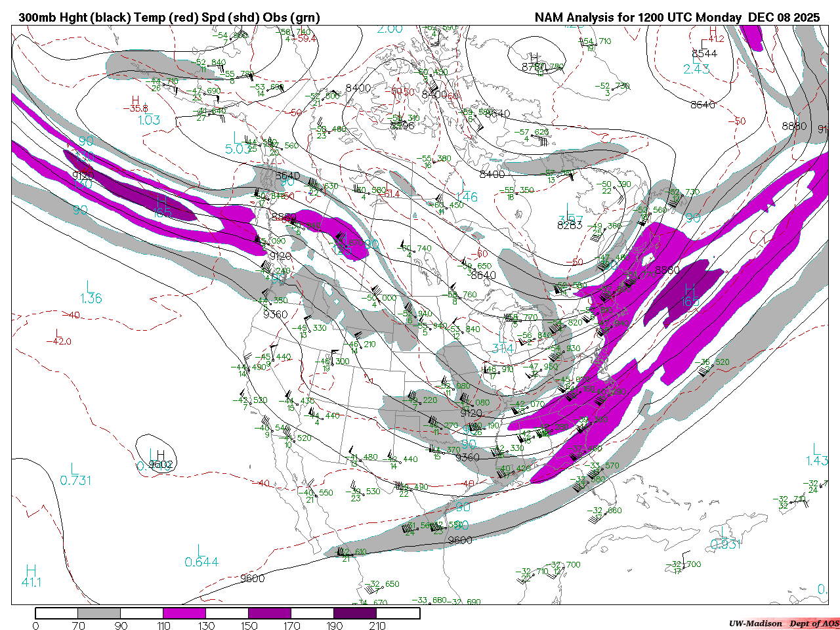Image resolution: width=840 pixels, height=630 pixels.
Task: Click the green "-55 780" station observation
Action: (x=238, y=74)
